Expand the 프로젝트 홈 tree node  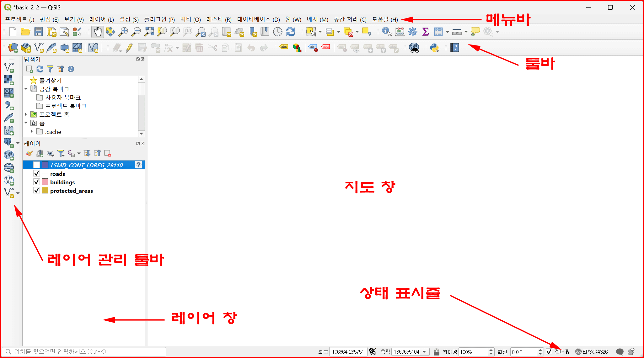tap(26, 114)
